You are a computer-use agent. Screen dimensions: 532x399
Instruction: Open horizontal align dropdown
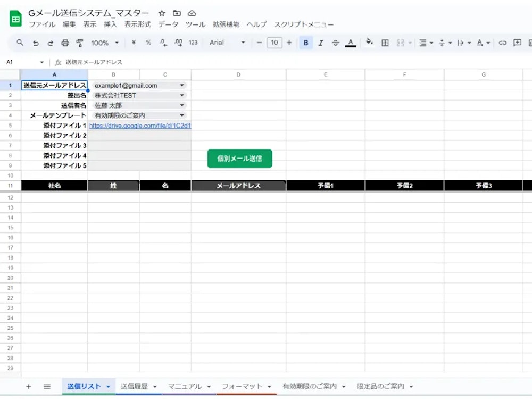pos(426,43)
